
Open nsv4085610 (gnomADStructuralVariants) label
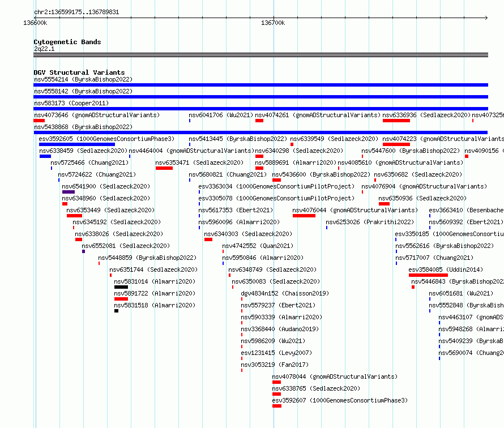pyautogui.click(x=400, y=162)
